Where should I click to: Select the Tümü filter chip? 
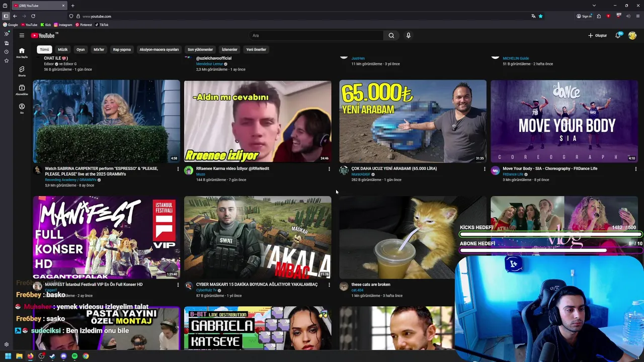(x=45, y=49)
